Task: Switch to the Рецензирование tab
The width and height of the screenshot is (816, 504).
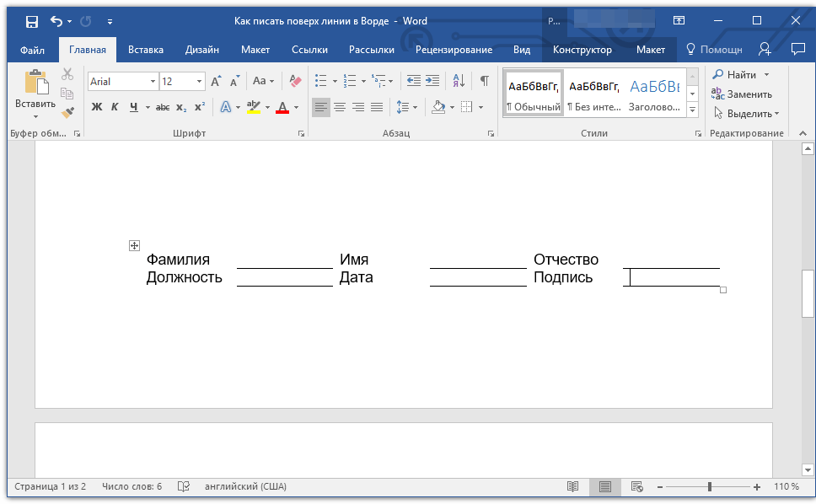Action: (454, 50)
